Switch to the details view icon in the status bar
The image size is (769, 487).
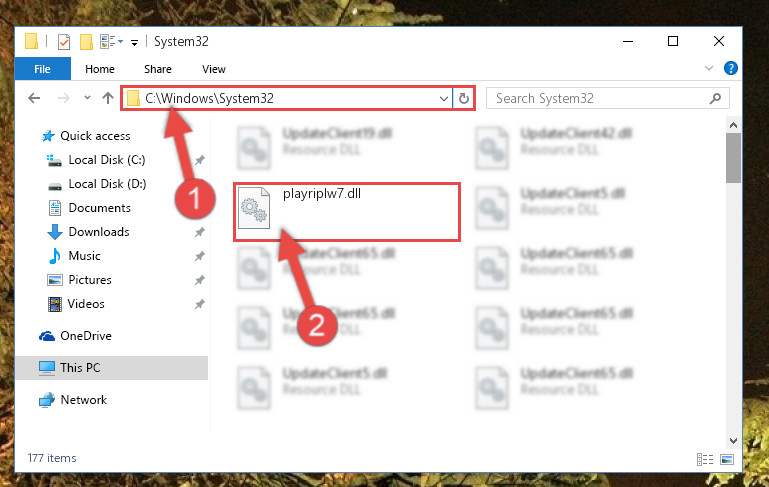[x=705, y=459]
